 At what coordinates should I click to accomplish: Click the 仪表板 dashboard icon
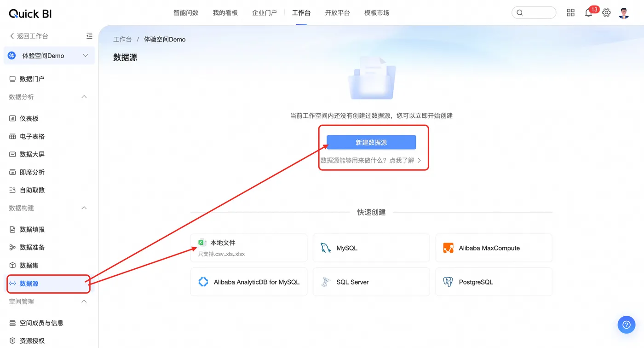pyautogui.click(x=12, y=119)
